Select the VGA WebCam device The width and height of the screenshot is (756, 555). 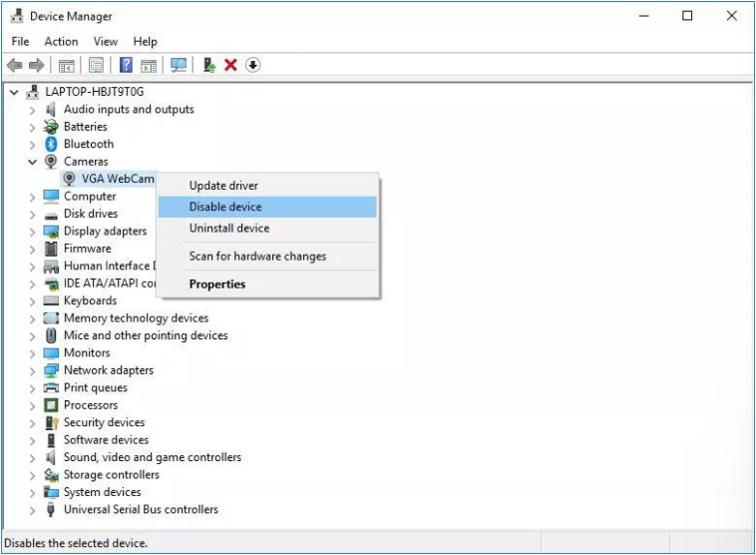click(118, 179)
